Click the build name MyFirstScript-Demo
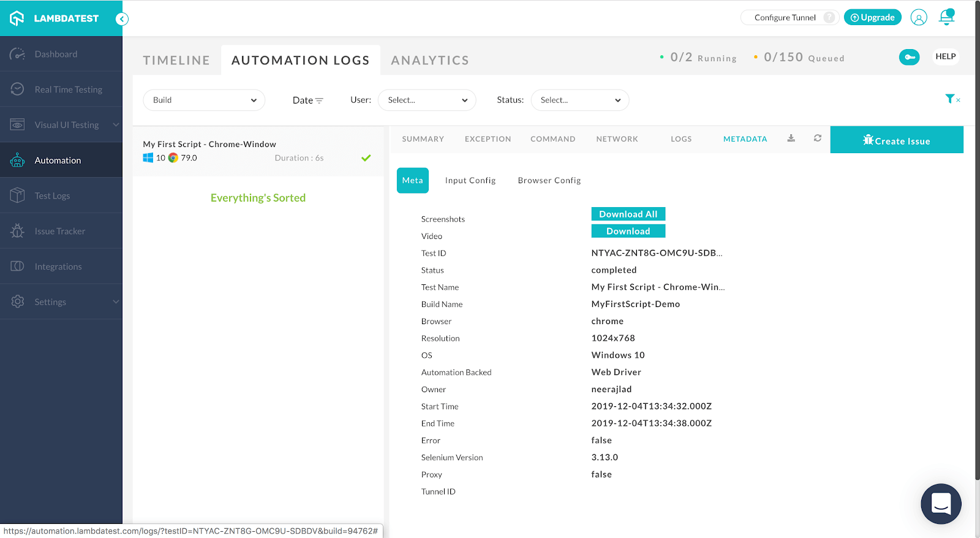980x538 pixels. (636, 304)
